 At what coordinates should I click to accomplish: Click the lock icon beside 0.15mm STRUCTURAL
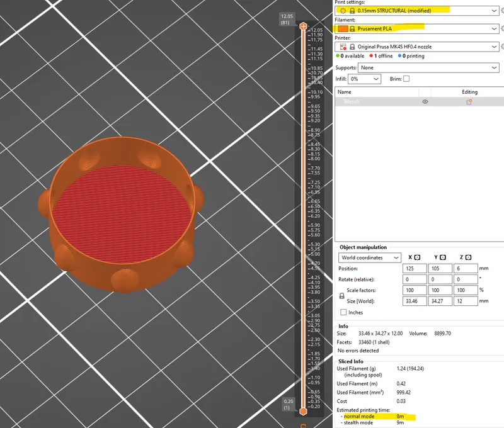pos(352,11)
